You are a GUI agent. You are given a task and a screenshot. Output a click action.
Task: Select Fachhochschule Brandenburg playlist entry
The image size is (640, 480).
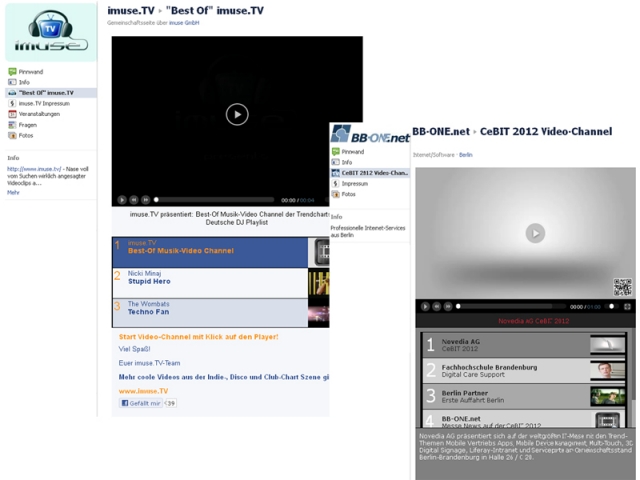(502, 370)
